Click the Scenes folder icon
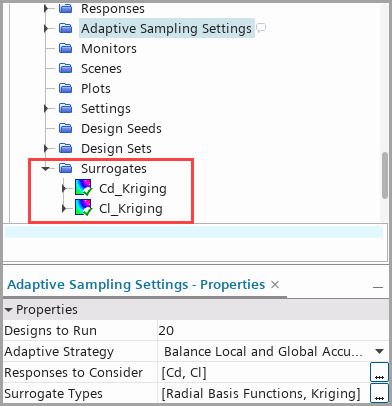Screen dimensions: 392x406 coord(66,68)
